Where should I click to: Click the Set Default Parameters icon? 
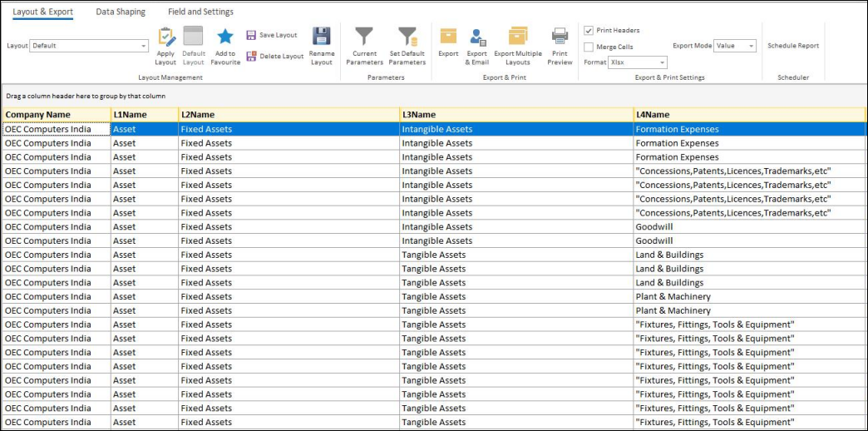click(x=407, y=37)
